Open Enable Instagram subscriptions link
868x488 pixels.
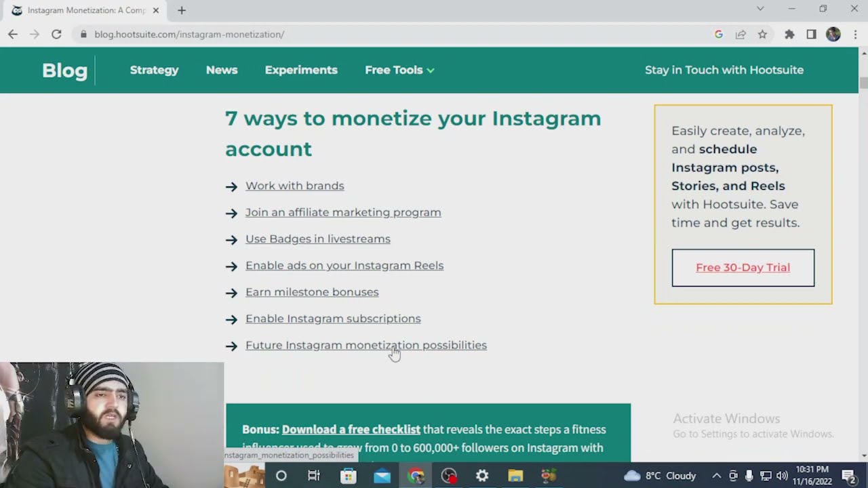[333, 319]
